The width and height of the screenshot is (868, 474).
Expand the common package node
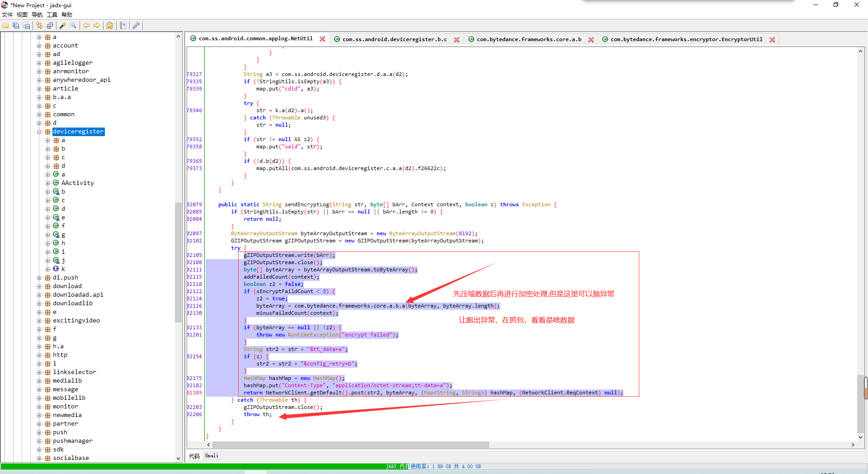[x=39, y=114]
